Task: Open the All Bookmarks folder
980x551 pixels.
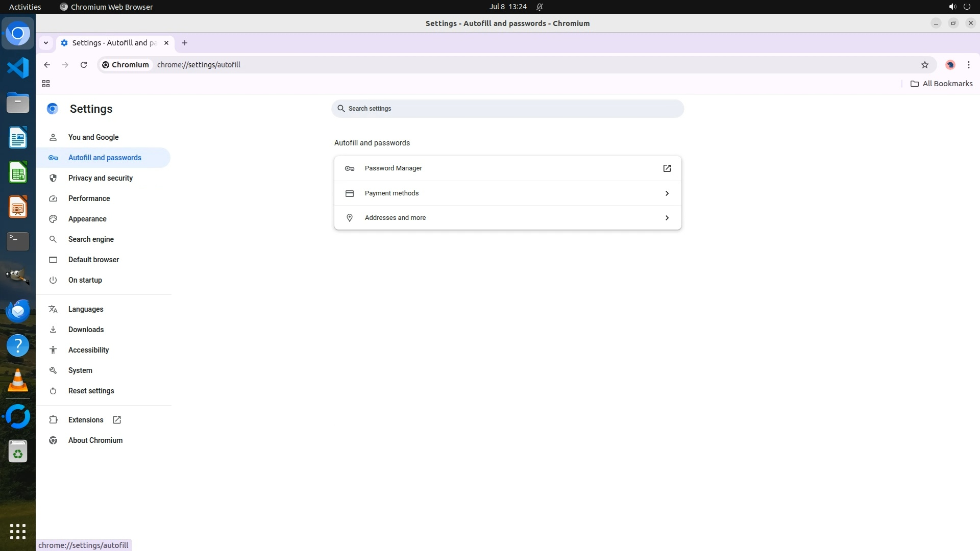Action: 942,84
